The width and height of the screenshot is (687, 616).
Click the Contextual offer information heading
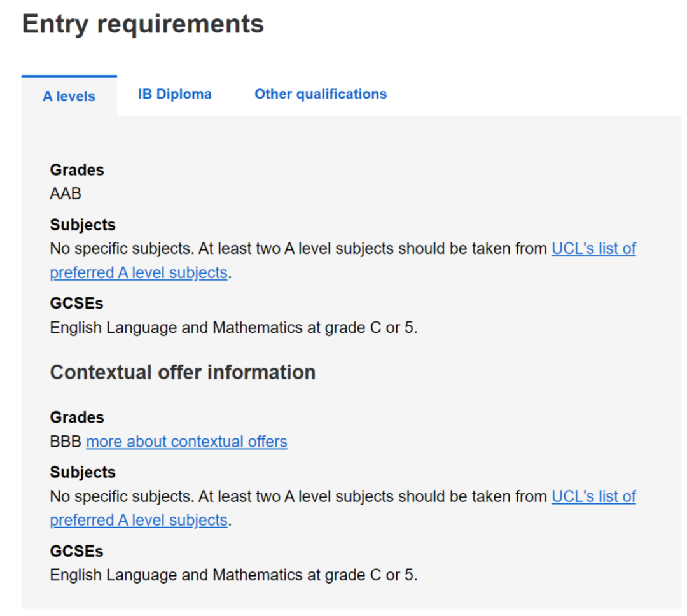tap(183, 372)
